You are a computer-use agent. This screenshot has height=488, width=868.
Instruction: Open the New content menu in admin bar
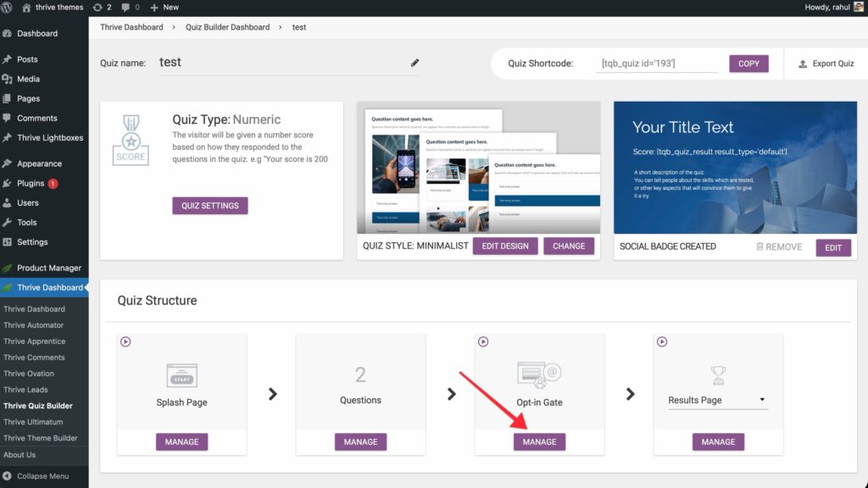point(164,7)
